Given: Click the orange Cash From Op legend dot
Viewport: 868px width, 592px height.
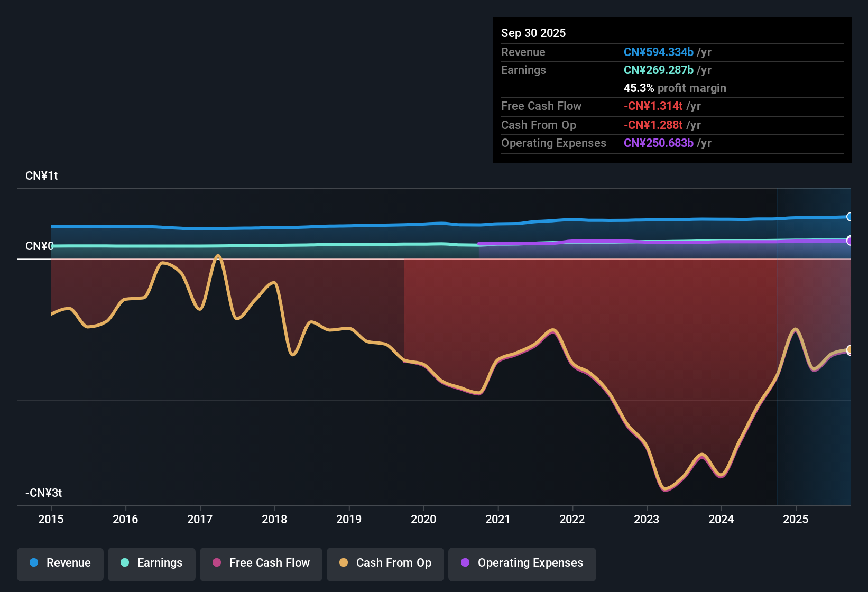Looking at the screenshot, I should 344,563.
